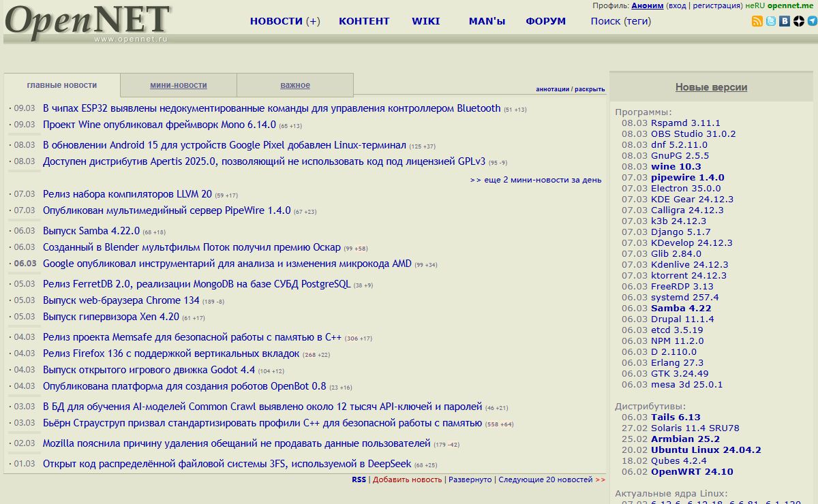
Task: Open the Новые версии heading link
Action: [x=711, y=87]
